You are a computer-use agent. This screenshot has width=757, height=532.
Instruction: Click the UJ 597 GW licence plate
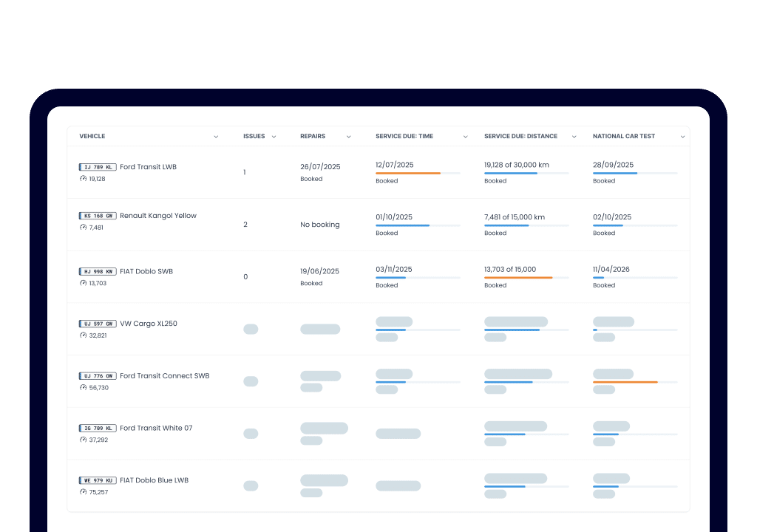[98, 324]
